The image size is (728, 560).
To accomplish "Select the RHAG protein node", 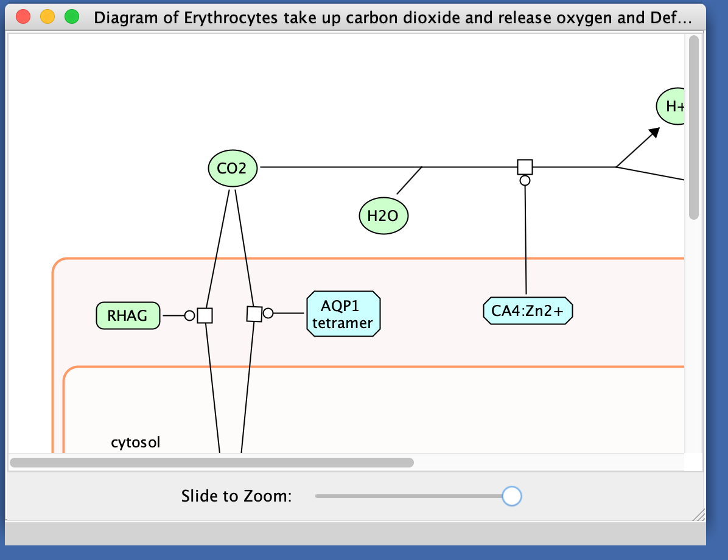I will click(128, 315).
